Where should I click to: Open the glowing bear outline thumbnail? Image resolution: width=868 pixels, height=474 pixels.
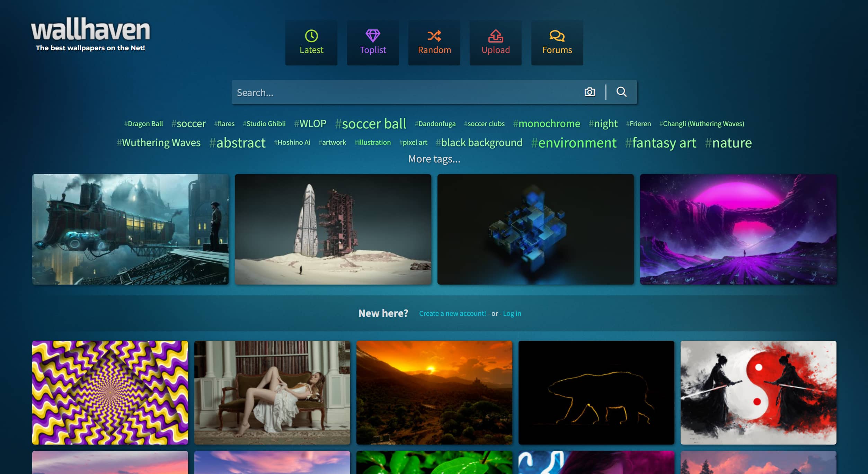pyautogui.click(x=596, y=392)
